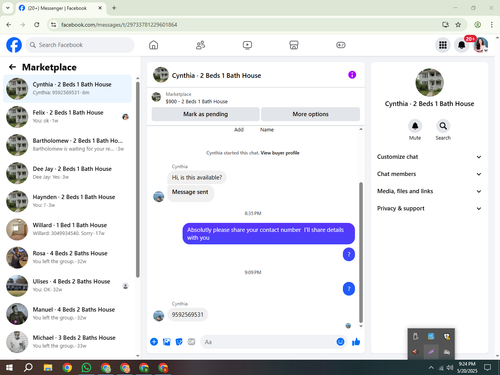Open Dee Jay - 2 Beds 1 Bath House chat
This screenshot has width=500, height=375.
point(68,173)
